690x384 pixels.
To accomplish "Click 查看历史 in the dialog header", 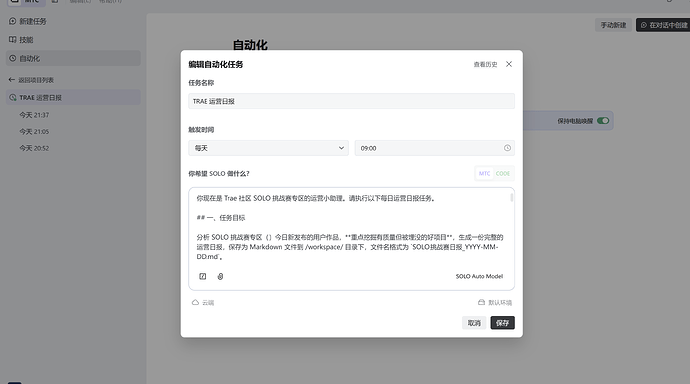I will (485, 65).
